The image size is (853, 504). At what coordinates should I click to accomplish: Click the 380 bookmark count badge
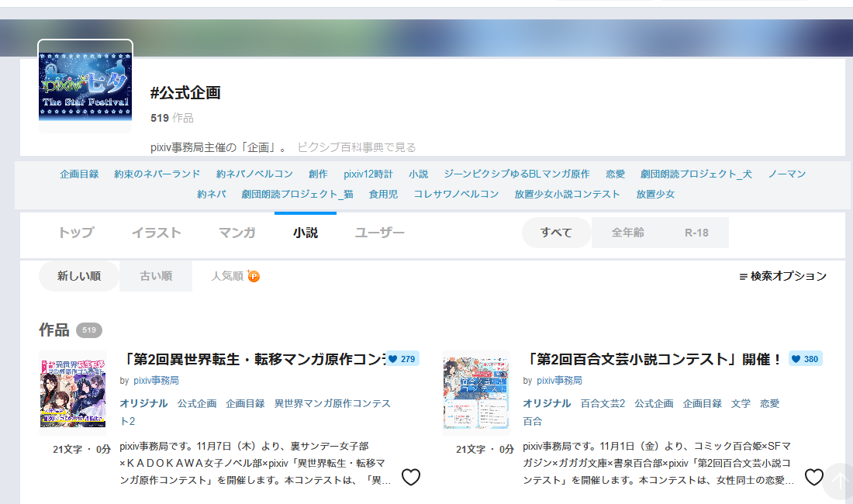coord(805,359)
